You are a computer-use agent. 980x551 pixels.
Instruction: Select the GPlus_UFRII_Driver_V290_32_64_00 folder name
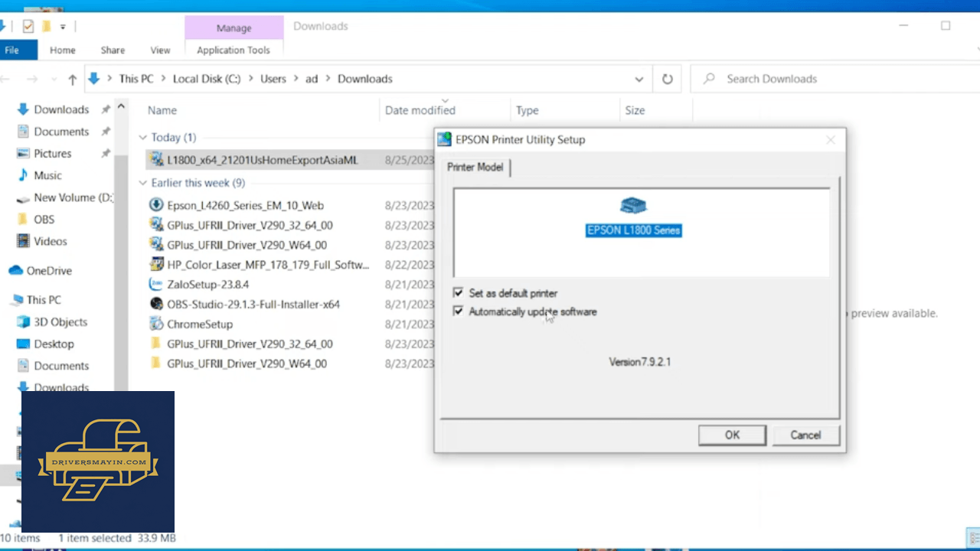[x=250, y=344]
